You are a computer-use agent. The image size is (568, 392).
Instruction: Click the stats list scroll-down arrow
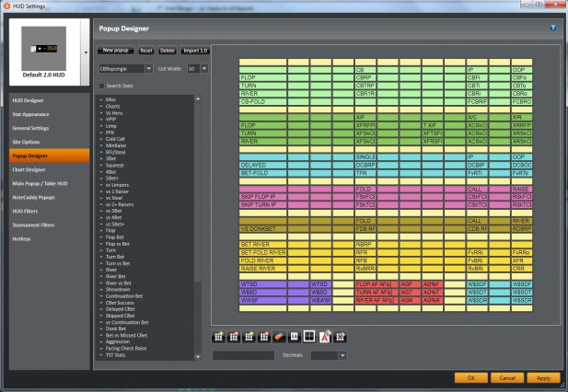click(198, 357)
